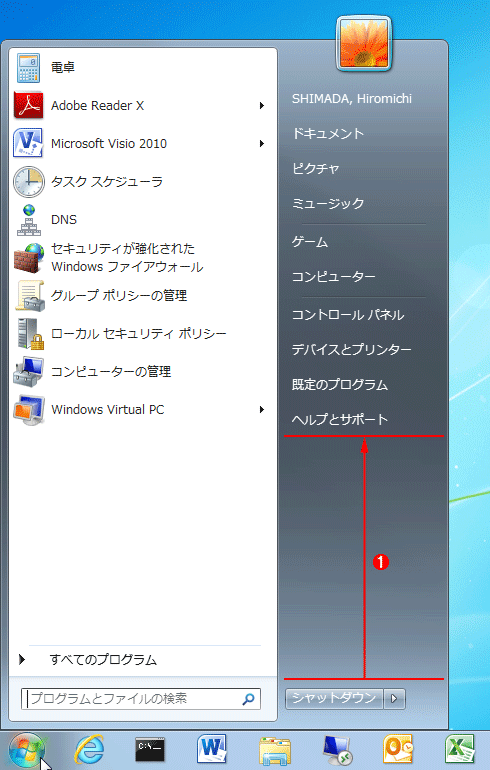Screen dimensions: 490x770
Task: Expand the Microsoft Visio 2010 submenu arrow
Action: pos(262,143)
